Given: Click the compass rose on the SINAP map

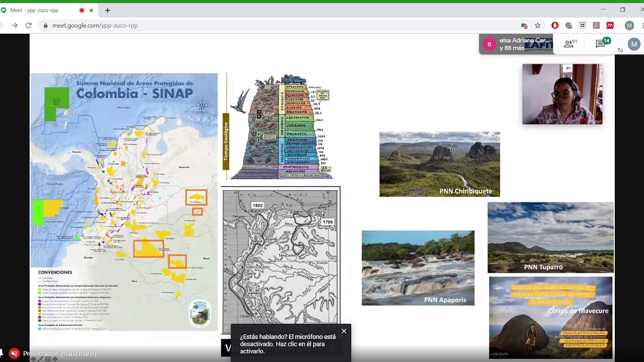Looking at the screenshot, I should click(x=202, y=106).
